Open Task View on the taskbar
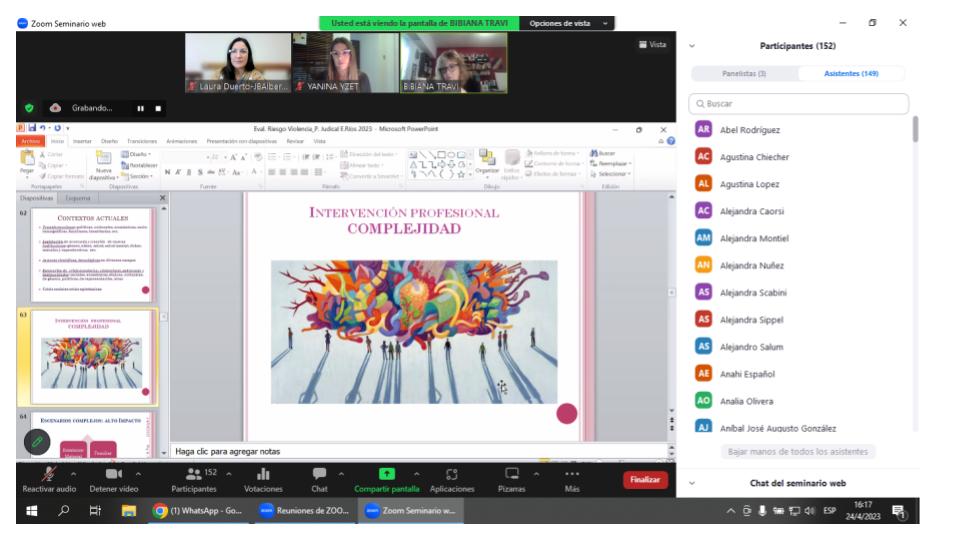This screenshot has height=540, width=960. pyautogui.click(x=95, y=511)
